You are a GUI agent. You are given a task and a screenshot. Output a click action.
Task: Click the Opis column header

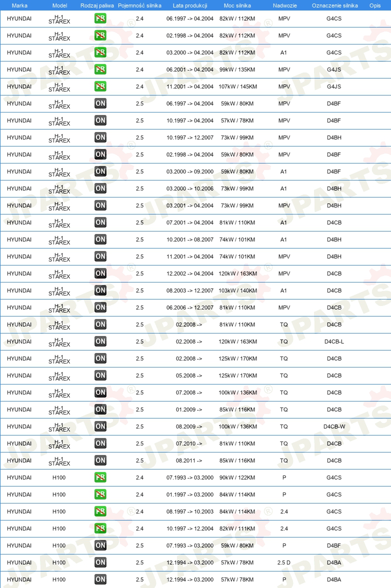375,5
